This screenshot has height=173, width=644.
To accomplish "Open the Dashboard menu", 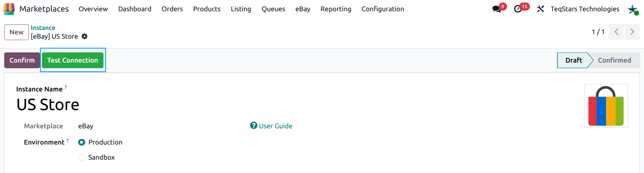I will (135, 9).
